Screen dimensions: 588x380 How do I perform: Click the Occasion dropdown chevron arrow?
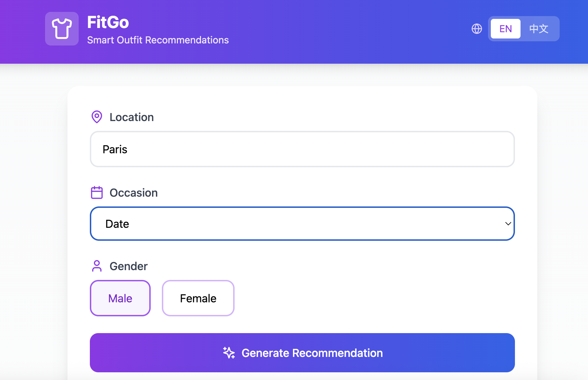point(508,224)
